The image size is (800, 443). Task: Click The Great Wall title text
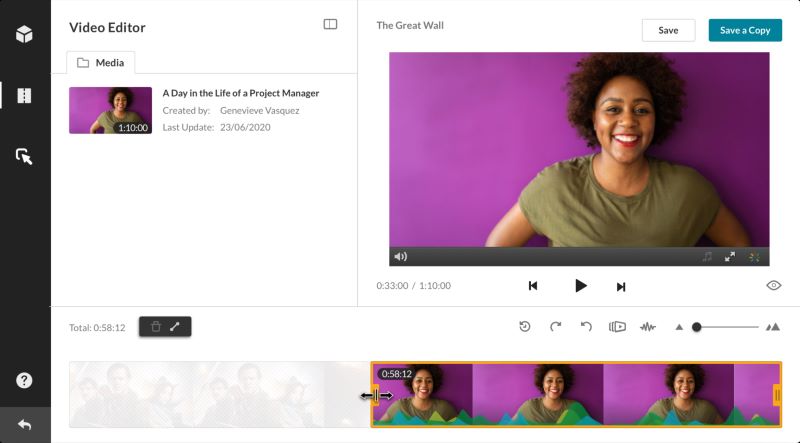(x=410, y=26)
